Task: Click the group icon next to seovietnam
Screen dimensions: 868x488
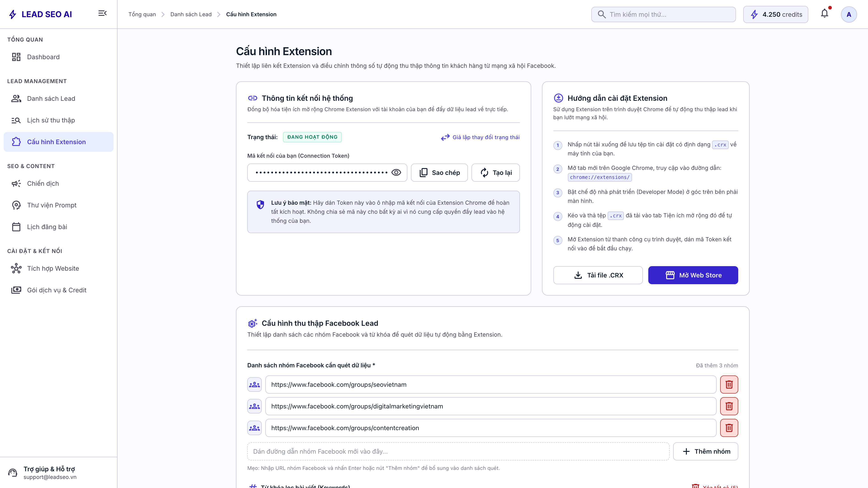Action: point(254,385)
